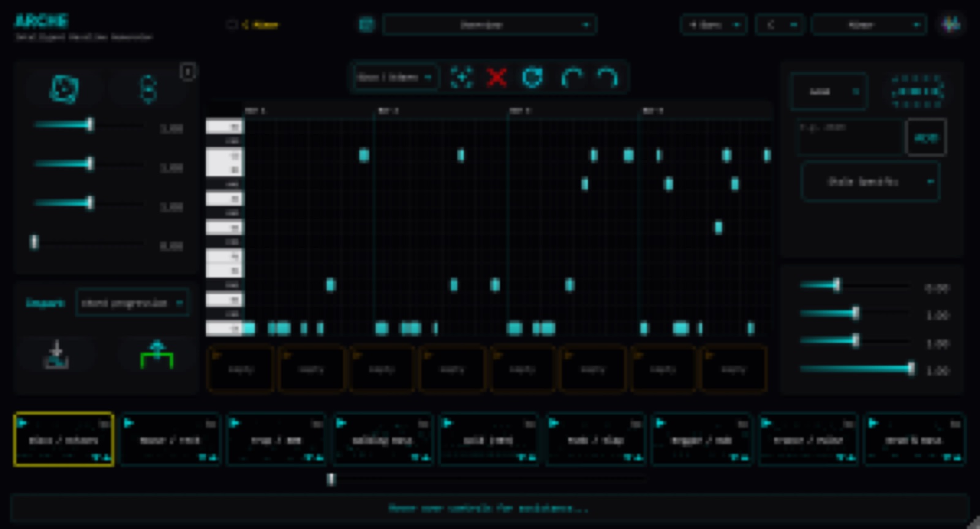Click the circular reset icon next to red X
Viewport: 980px width, 529px height.
[x=532, y=78]
